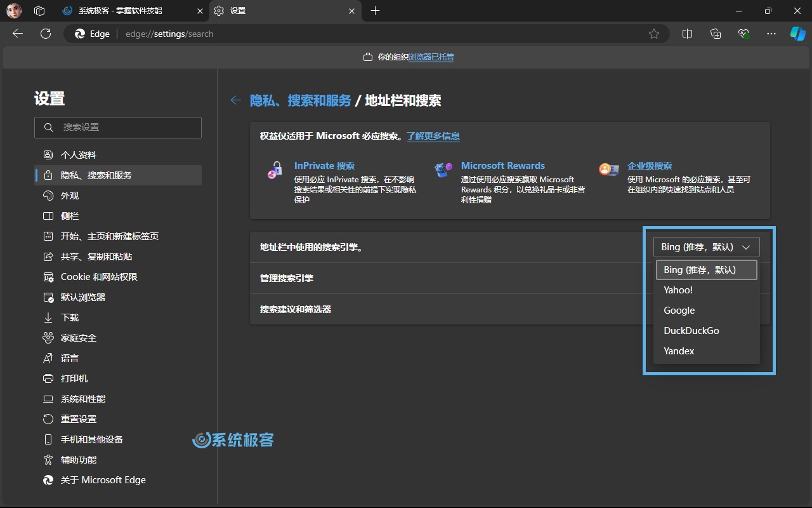Close the 系统极客 tab
The image size is (812, 508).
click(200, 11)
